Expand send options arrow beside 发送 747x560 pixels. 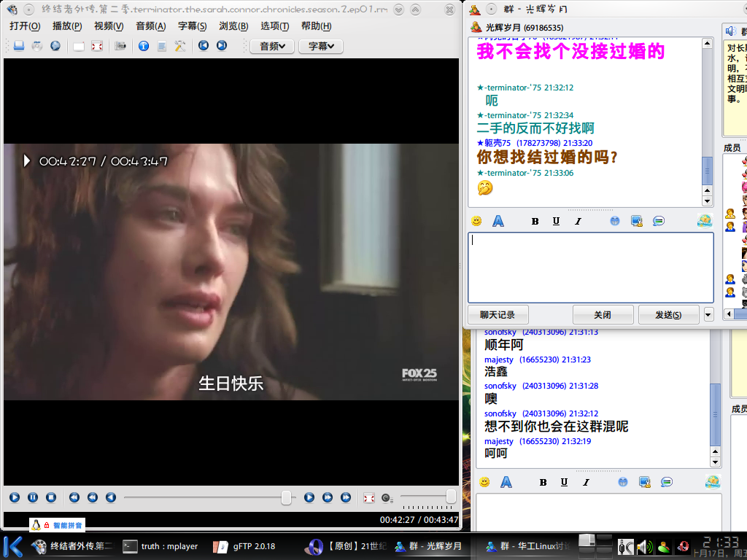click(x=708, y=315)
